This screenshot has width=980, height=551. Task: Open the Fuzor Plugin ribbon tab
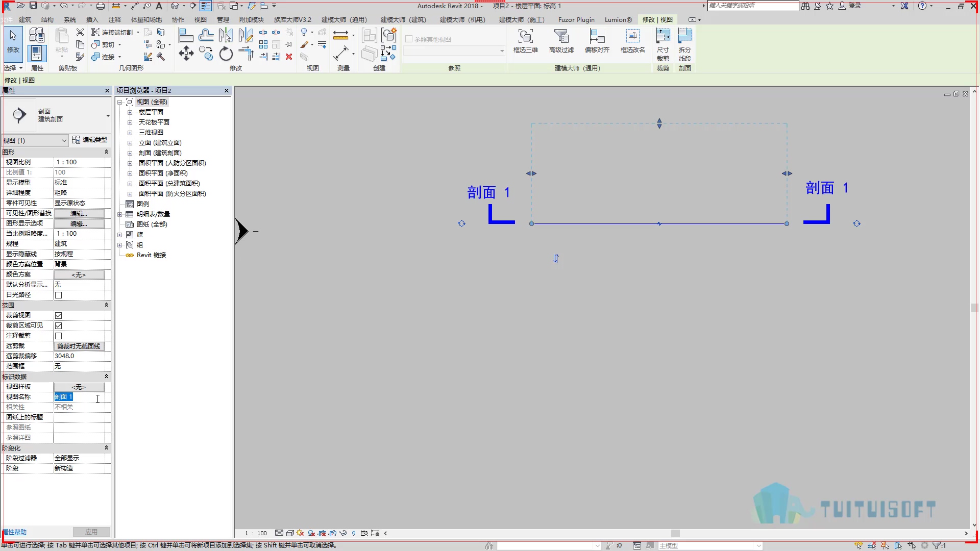[x=576, y=19]
